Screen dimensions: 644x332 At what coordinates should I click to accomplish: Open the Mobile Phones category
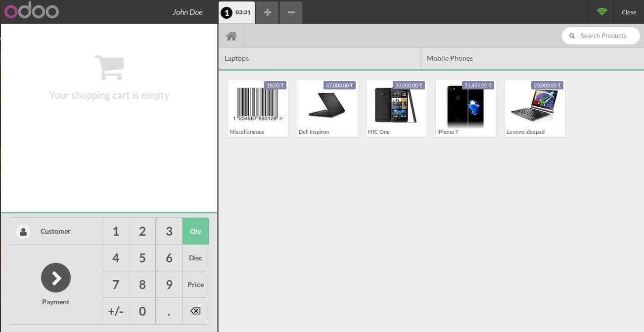pyautogui.click(x=532, y=58)
